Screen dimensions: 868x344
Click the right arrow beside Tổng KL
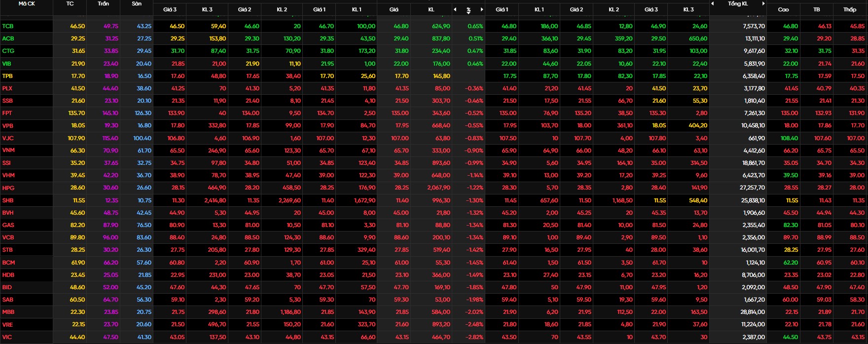coord(763,3)
